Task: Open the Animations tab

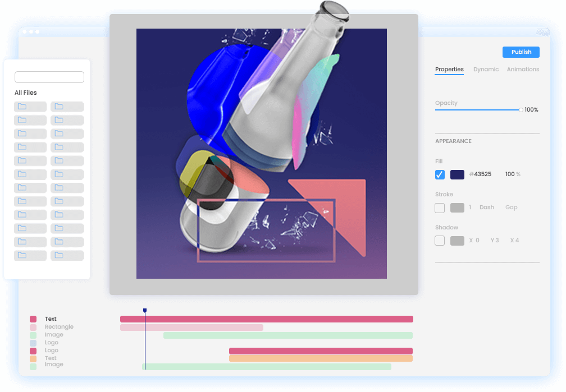Action: (523, 69)
